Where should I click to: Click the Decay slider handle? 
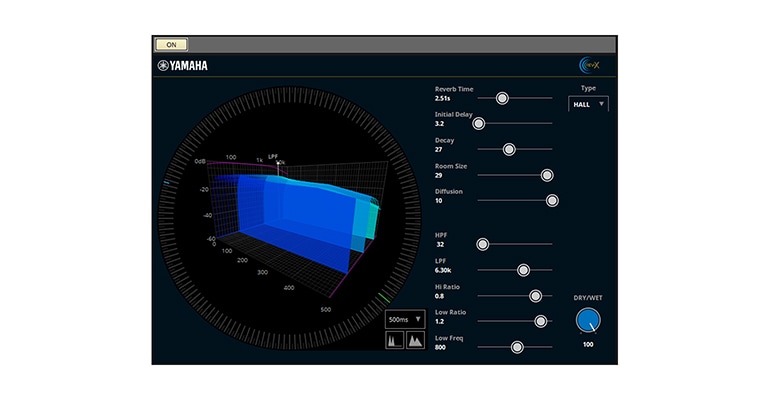(x=509, y=149)
